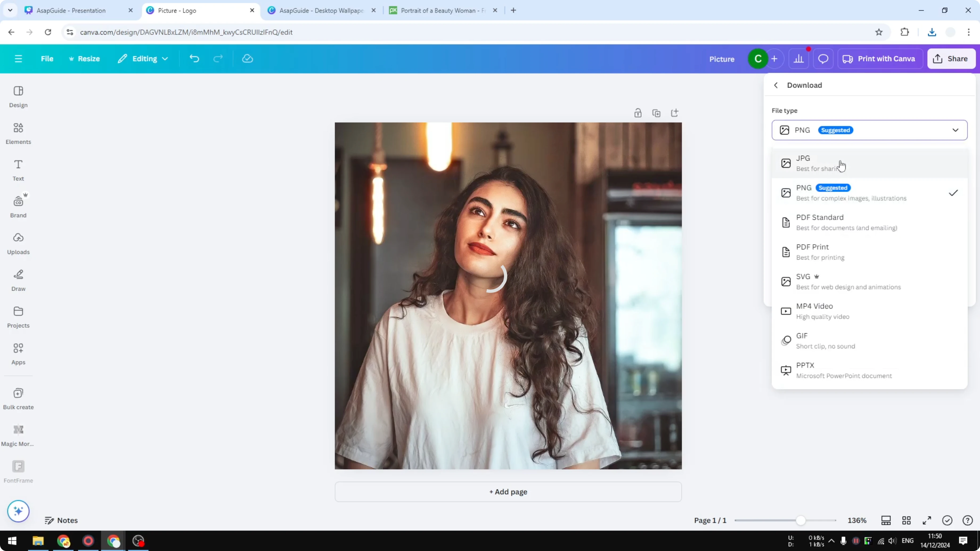Toggle full screen view from the status bar

(x=927, y=520)
